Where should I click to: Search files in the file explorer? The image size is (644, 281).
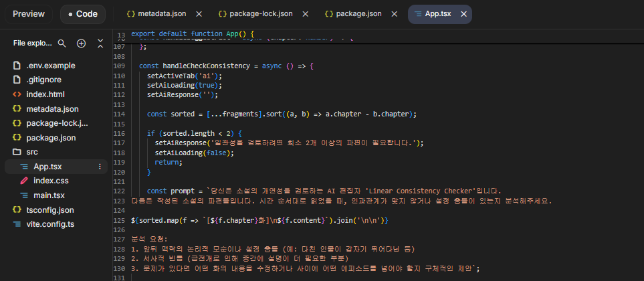[62, 43]
